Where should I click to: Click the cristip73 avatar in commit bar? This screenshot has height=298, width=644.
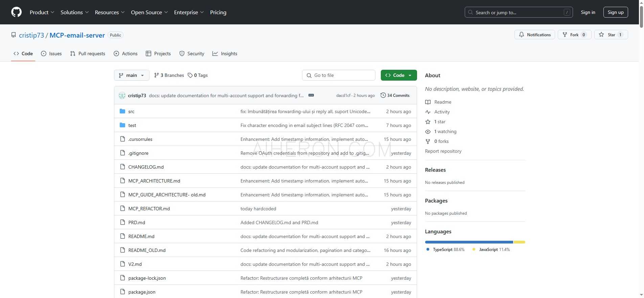tap(122, 95)
